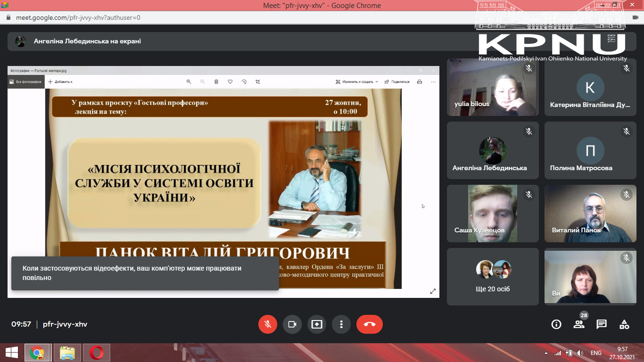Open File Explorer from the taskbar
The width and height of the screenshot is (644, 362).
[67, 353]
